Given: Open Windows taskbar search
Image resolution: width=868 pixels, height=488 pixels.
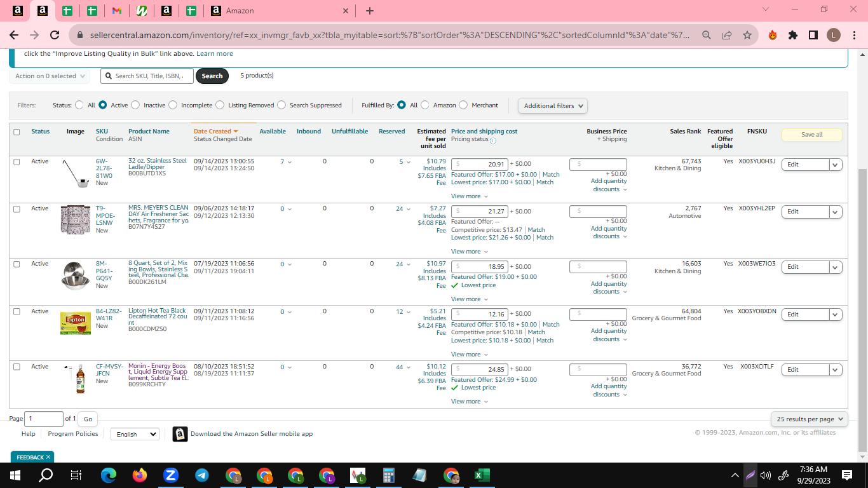Looking at the screenshot, I should 46,475.
